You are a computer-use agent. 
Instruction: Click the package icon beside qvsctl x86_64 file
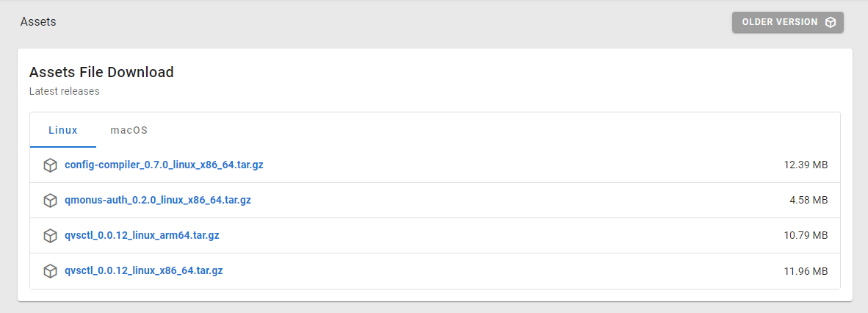[x=50, y=271]
